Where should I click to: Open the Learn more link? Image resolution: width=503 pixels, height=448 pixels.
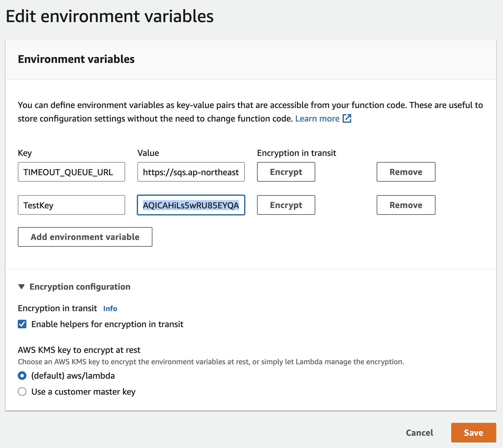[317, 118]
